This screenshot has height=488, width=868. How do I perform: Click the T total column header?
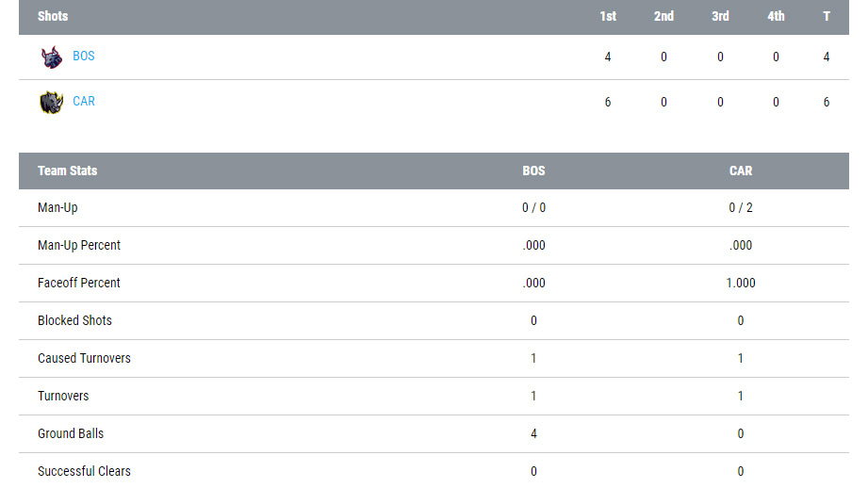(827, 16)
